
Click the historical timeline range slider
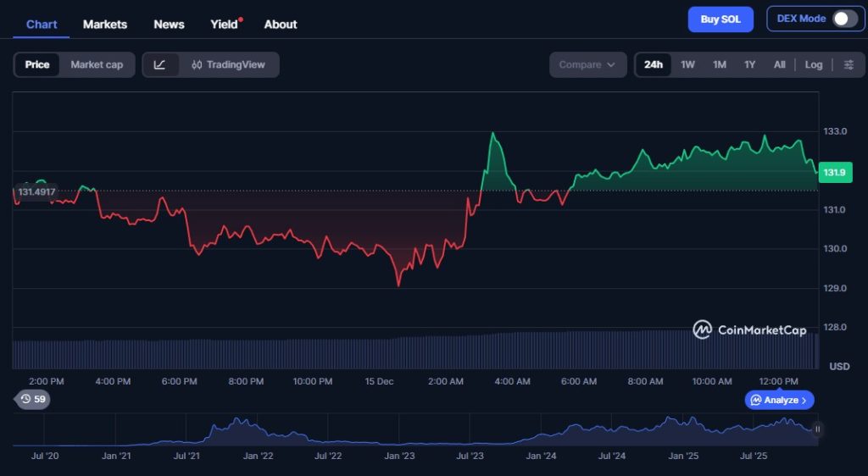tap(415, 430)
